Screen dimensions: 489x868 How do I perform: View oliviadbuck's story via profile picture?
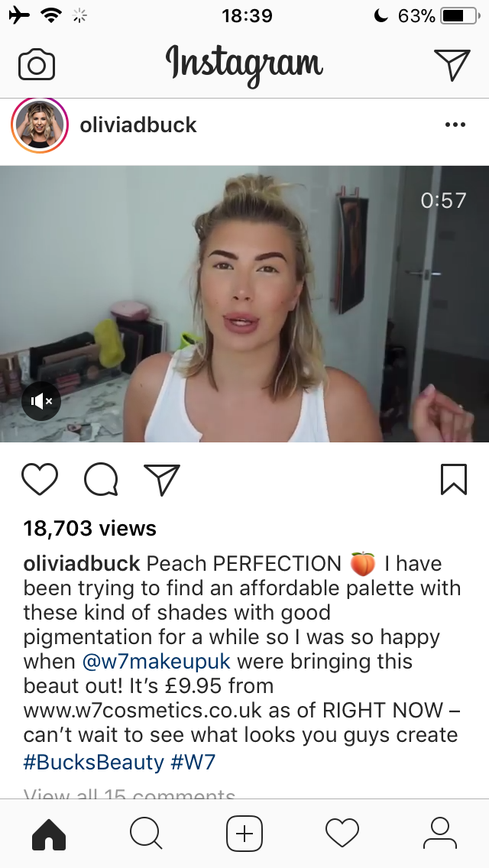[x=39, y=125]
